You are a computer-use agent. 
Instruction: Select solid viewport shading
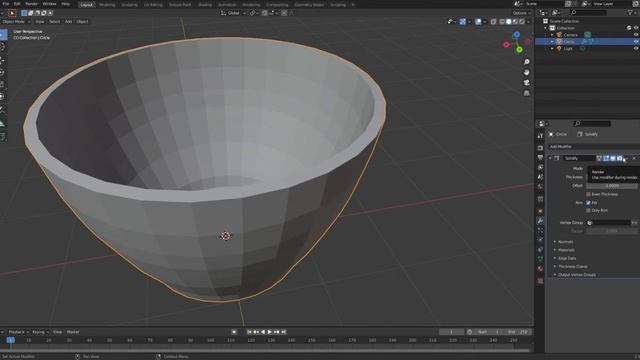[509, 22]
